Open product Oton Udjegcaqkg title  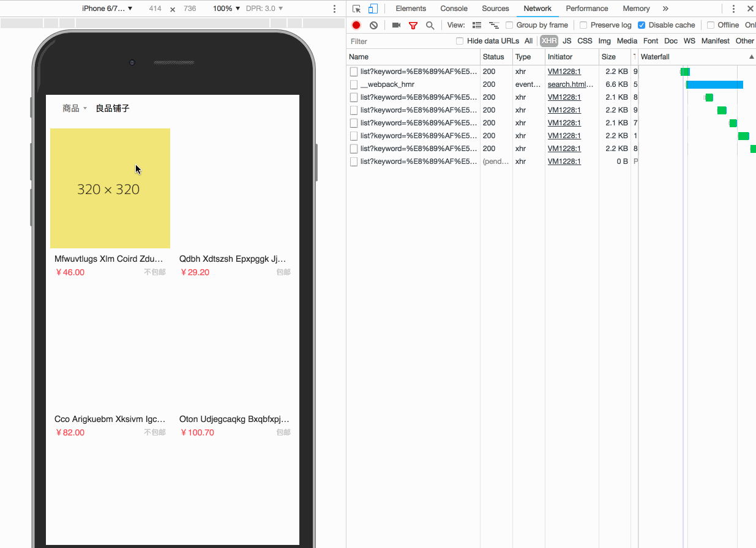point(234,419)
